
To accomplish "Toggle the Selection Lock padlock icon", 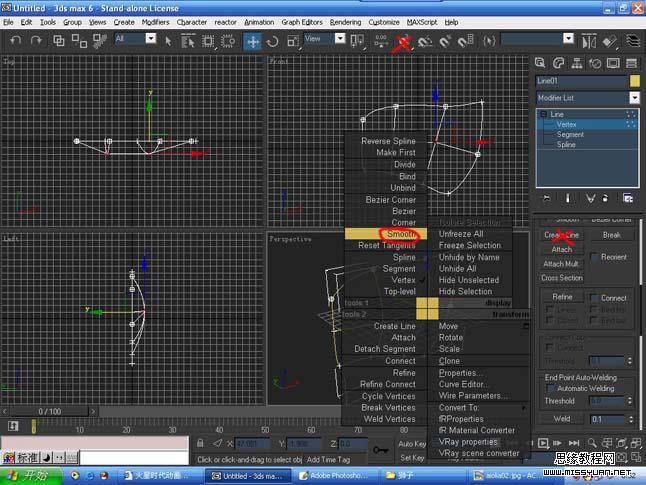I will (x=200, y=443).
